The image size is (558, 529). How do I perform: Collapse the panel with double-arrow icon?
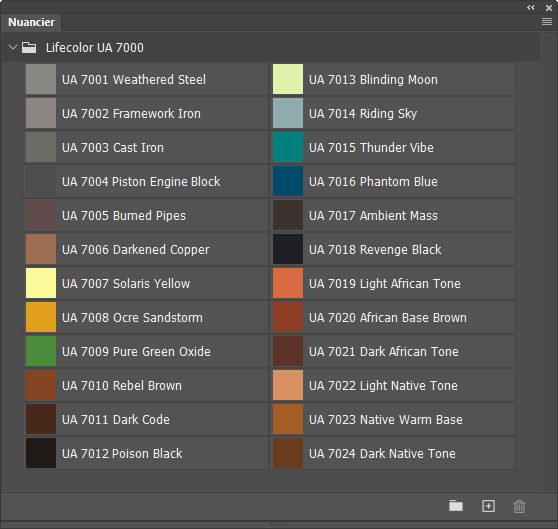[531, 7]
